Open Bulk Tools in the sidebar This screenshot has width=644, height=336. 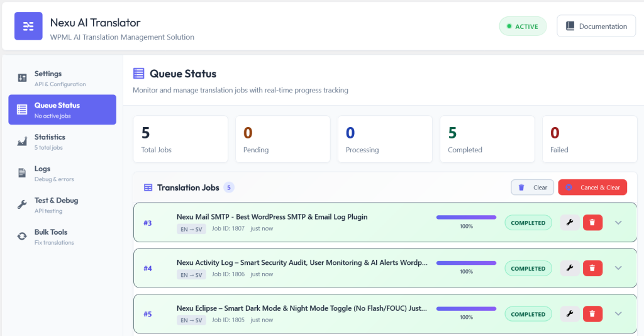point(62,236)
